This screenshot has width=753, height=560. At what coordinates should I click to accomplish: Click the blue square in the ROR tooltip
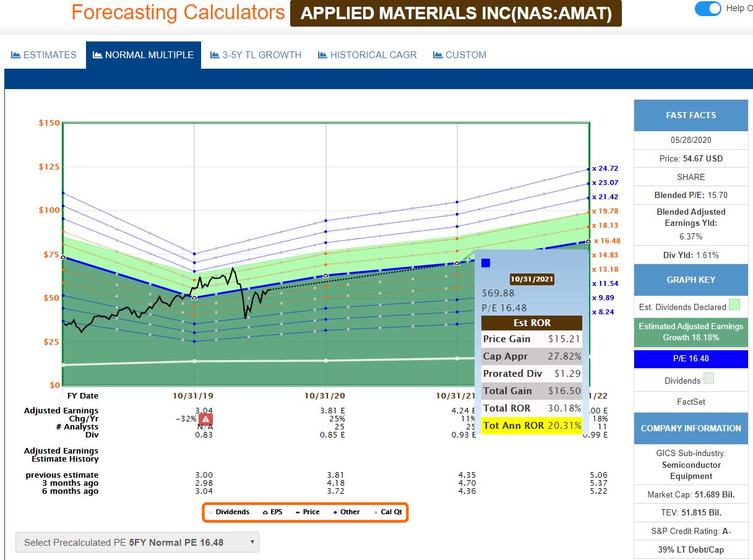[x=486, y=263]
